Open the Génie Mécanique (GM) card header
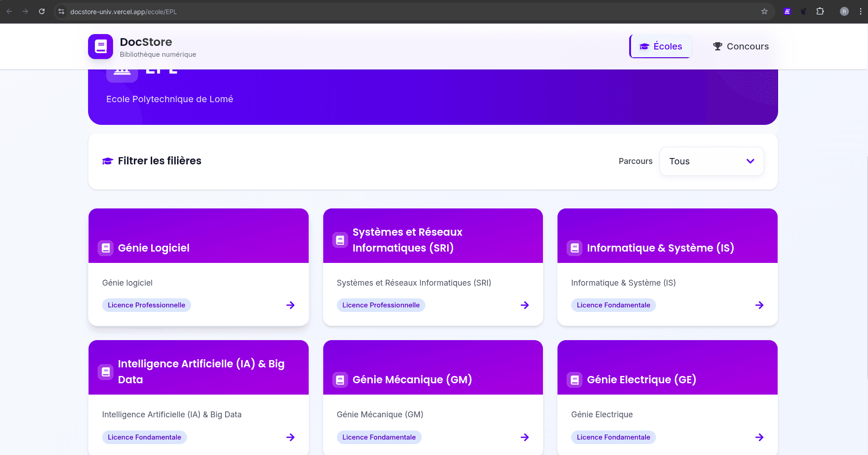Viewport: 868px width, 455px height. 412,379
